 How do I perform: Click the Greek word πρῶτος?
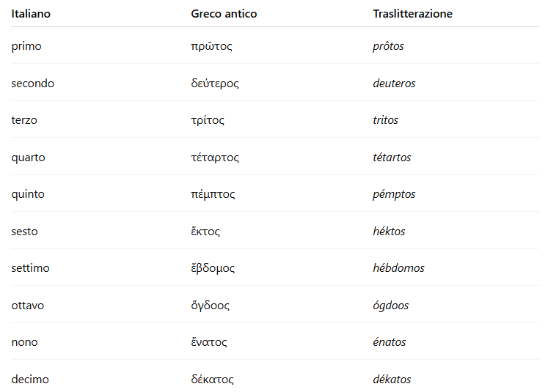pyautogui.click(x=211, y=46)
